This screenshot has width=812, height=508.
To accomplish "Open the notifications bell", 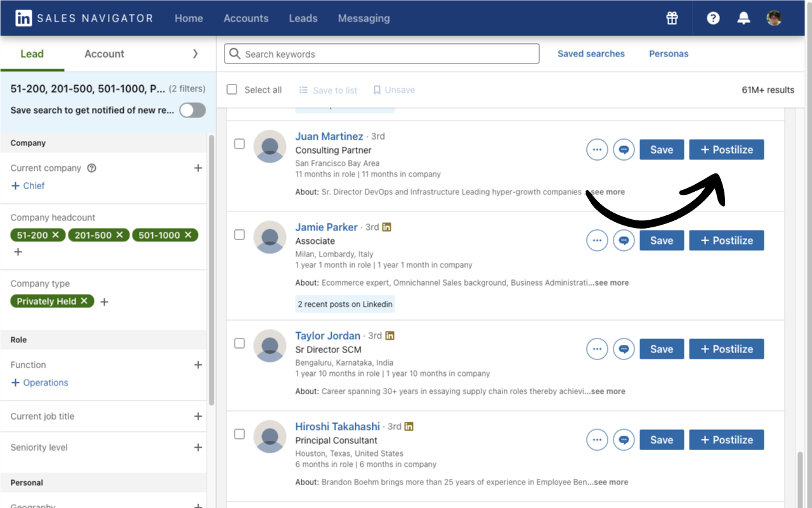I will [743, 18].
